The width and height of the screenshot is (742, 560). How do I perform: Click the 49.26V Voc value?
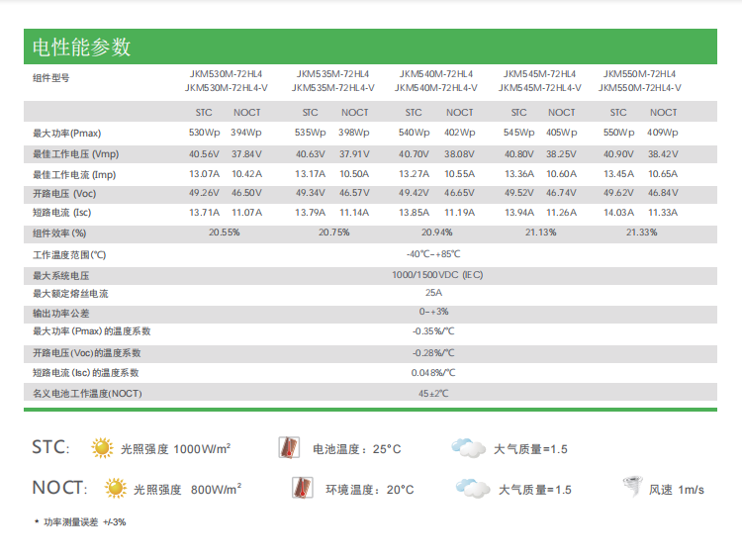204,193
